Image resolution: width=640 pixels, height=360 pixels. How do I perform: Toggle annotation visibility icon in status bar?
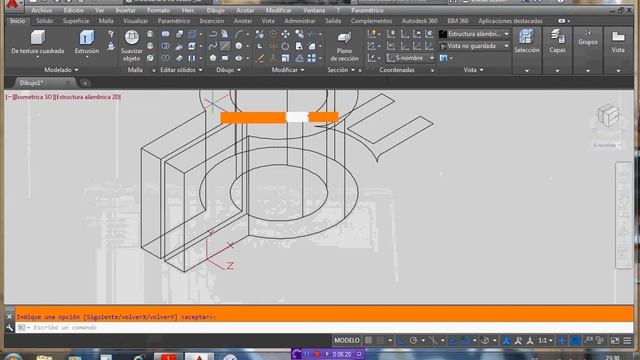(506, 340)
